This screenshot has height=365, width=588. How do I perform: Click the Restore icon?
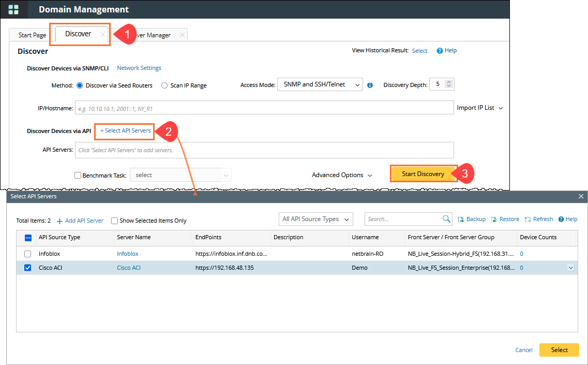(494, 220)
